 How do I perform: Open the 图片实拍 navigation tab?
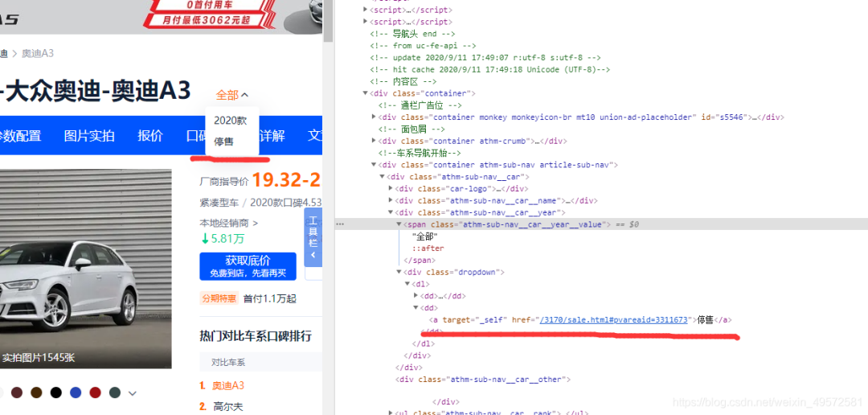tap(89, 136)
